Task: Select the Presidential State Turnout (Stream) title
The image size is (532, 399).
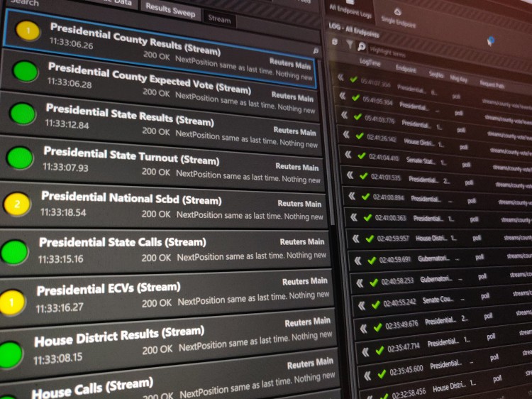Action: coord(131,155)
